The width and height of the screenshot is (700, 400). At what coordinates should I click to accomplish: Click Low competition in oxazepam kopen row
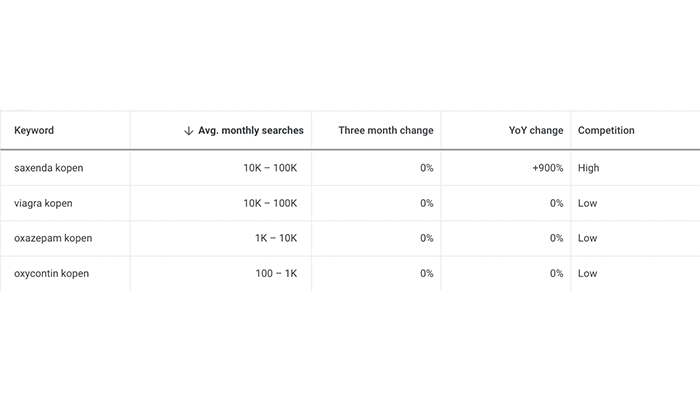click(587, 238)
